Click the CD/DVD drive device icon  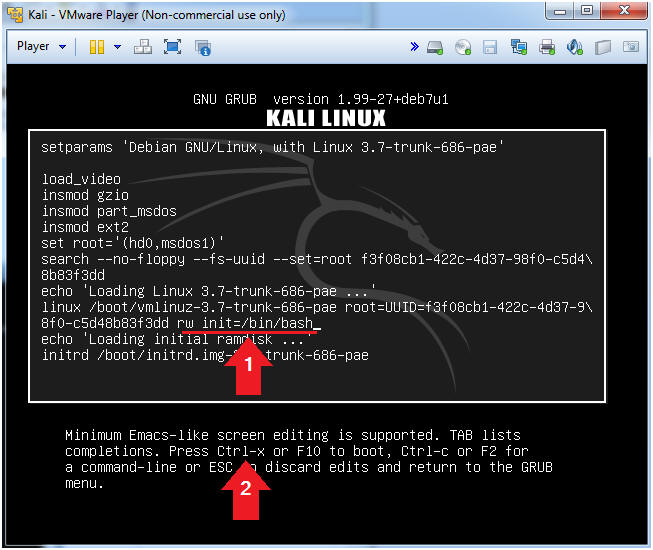tap(463, 47)
